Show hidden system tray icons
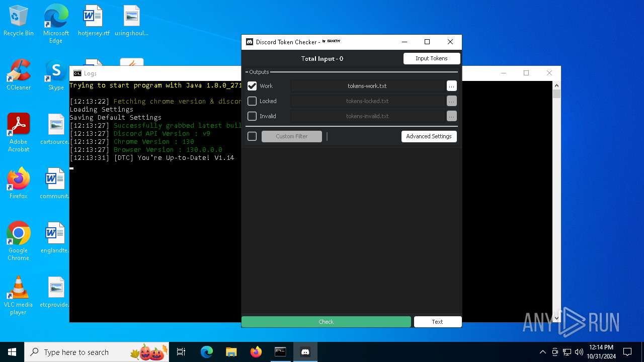The image size is (644, 362). [x=542, y=352]
